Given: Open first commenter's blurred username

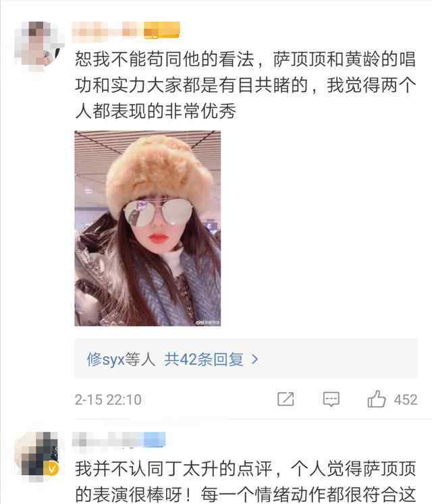Looking at the screenshot, I should pos(107,31).
